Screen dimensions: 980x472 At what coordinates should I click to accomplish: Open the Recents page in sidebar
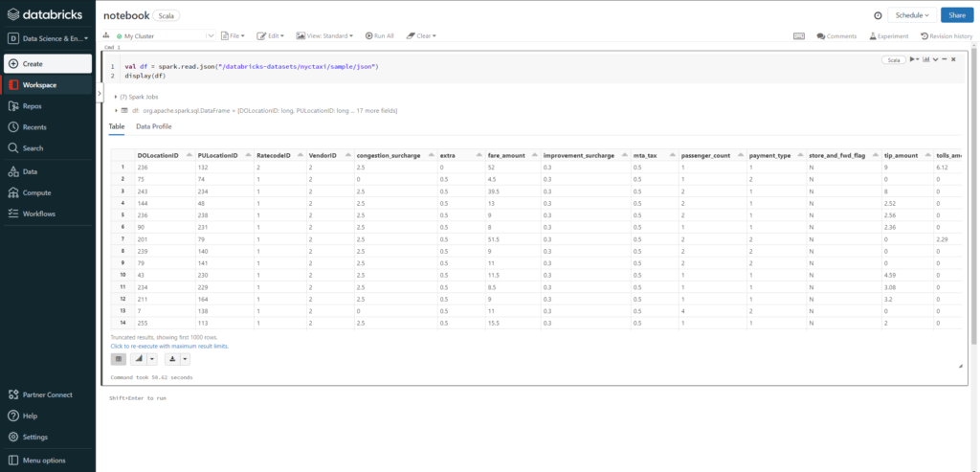click(33, 127)
